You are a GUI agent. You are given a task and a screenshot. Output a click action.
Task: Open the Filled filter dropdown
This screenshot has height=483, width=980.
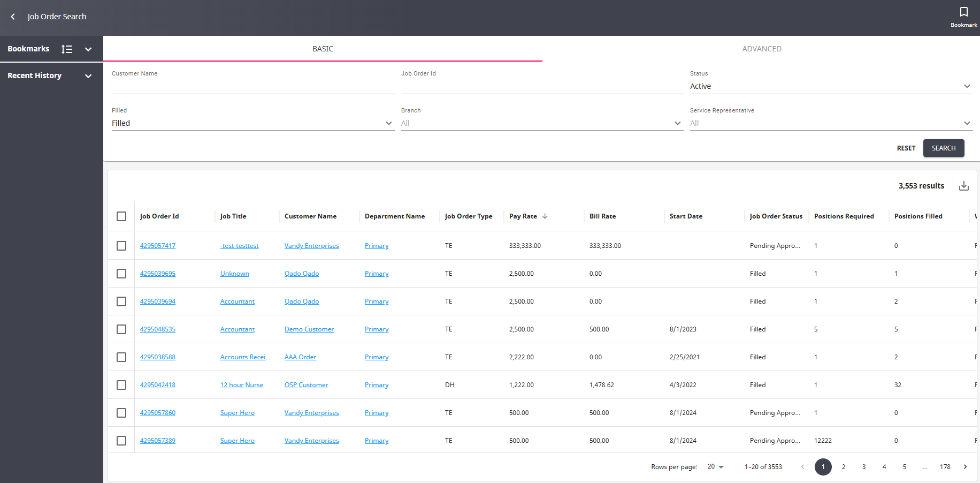tap(252, 123)
